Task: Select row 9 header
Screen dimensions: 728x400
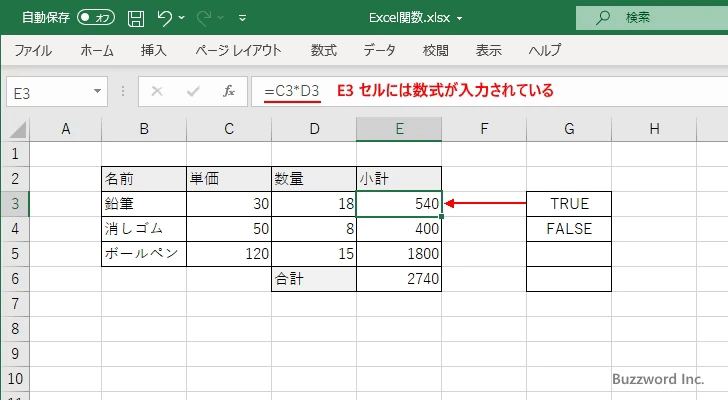Action: (x=15, y=354)
